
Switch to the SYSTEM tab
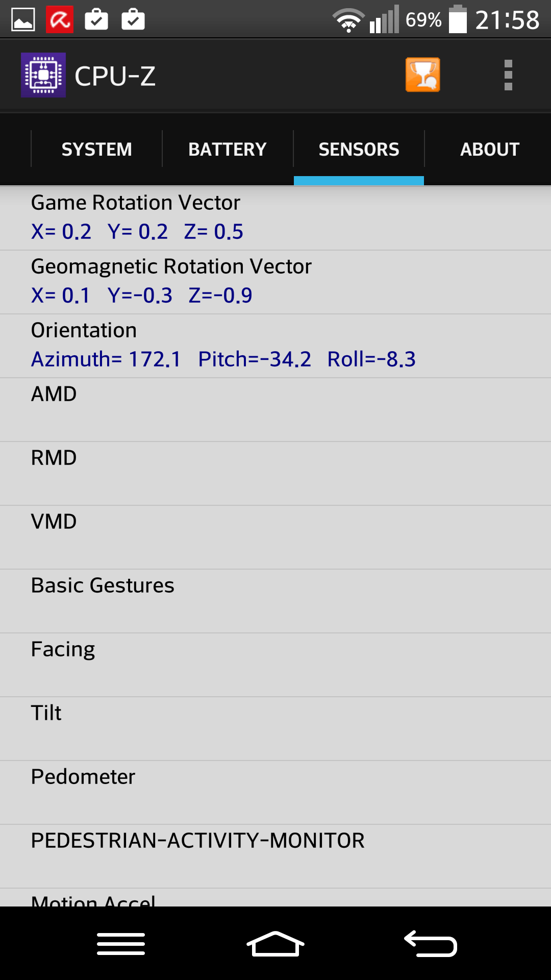(x=96, y=149)
